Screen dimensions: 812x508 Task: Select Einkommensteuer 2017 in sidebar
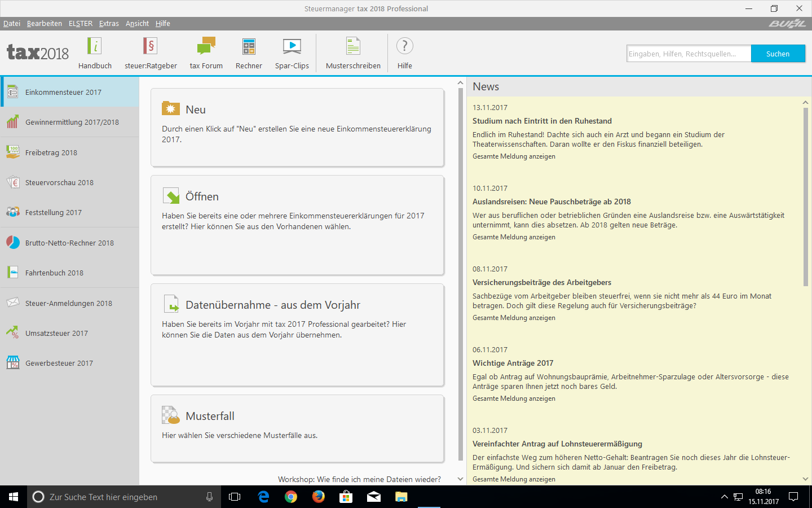[x=69, y=92]
